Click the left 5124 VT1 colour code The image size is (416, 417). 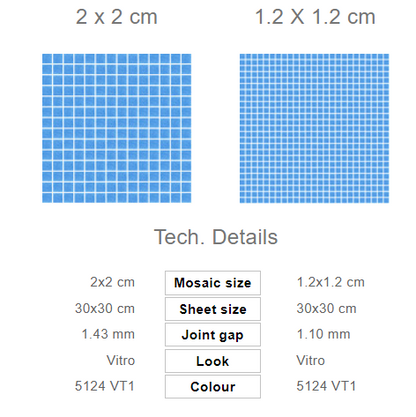tap(105, 386)
